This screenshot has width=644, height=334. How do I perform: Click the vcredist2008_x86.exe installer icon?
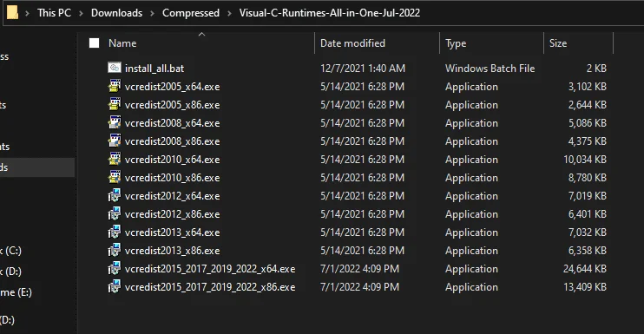pos(115,141)
